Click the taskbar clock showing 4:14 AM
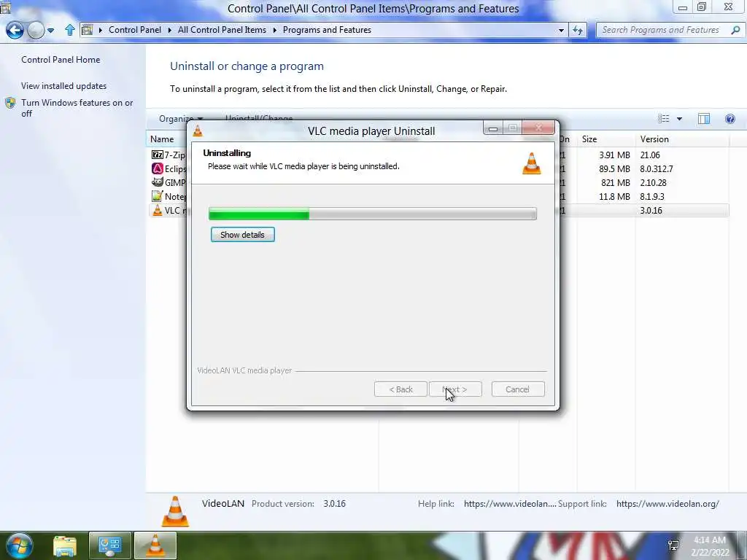 (x=710, y=546)
